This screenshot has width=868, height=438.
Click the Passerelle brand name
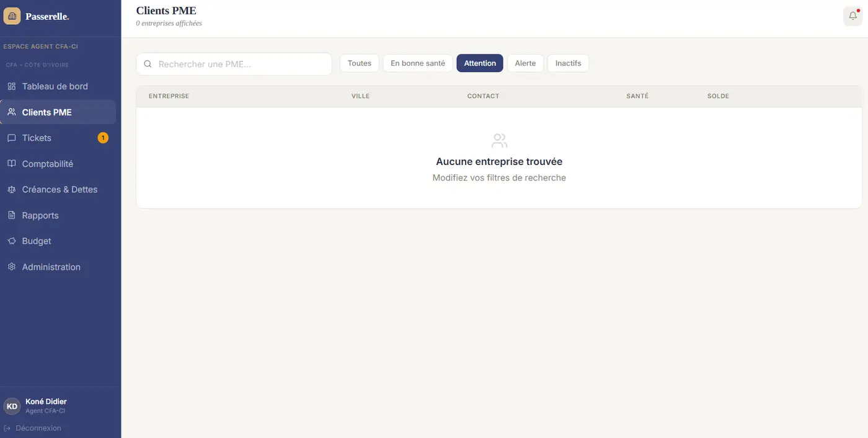coord(47,17)
